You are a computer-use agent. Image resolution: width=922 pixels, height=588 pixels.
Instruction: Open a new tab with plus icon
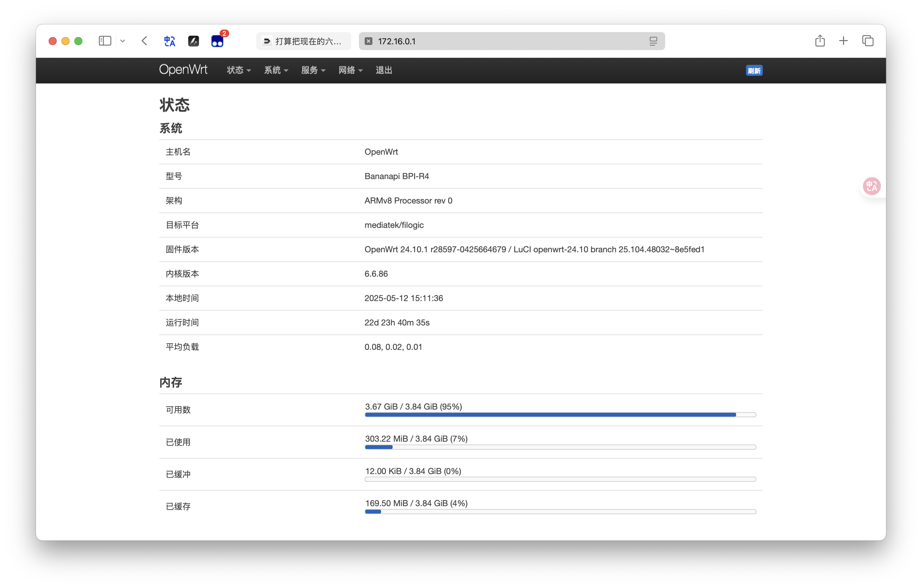pyautogui.click(x=843, y=41)
